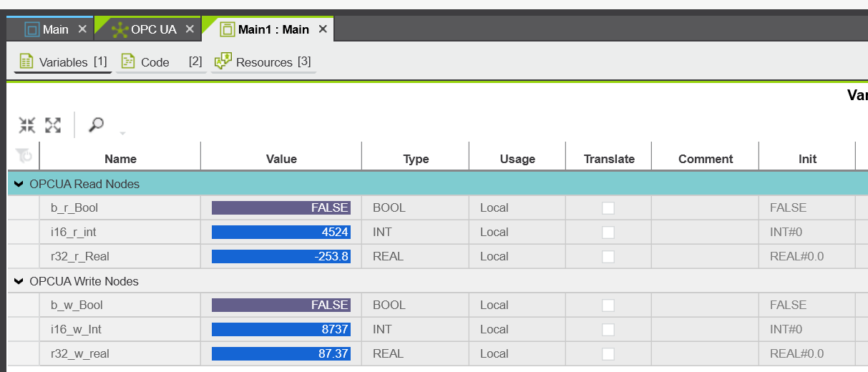Select the blue value bar of i16_r_int
868x372 pixels.
click(x=281, y=232)
